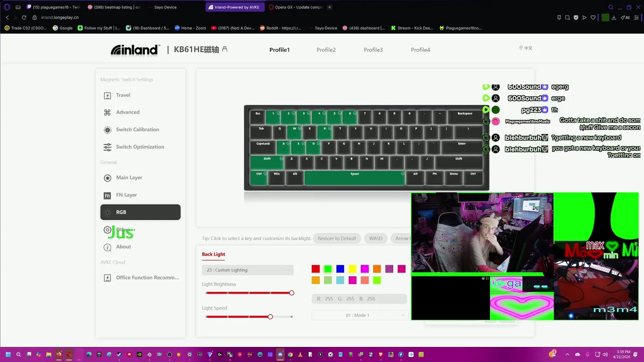
Task: Select the Enter key on keyboard
Action: (461, 147)
